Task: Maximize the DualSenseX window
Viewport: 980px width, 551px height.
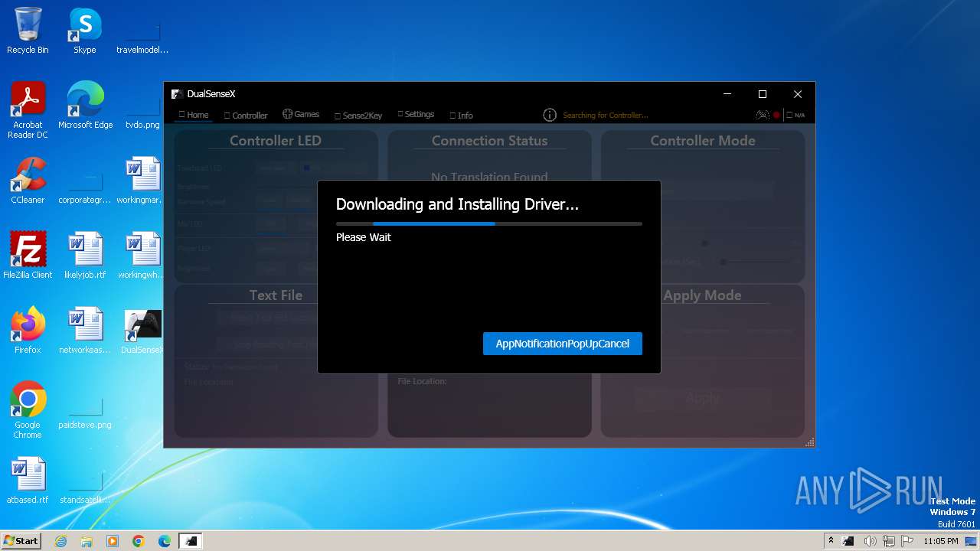Action: click(762, 94)
